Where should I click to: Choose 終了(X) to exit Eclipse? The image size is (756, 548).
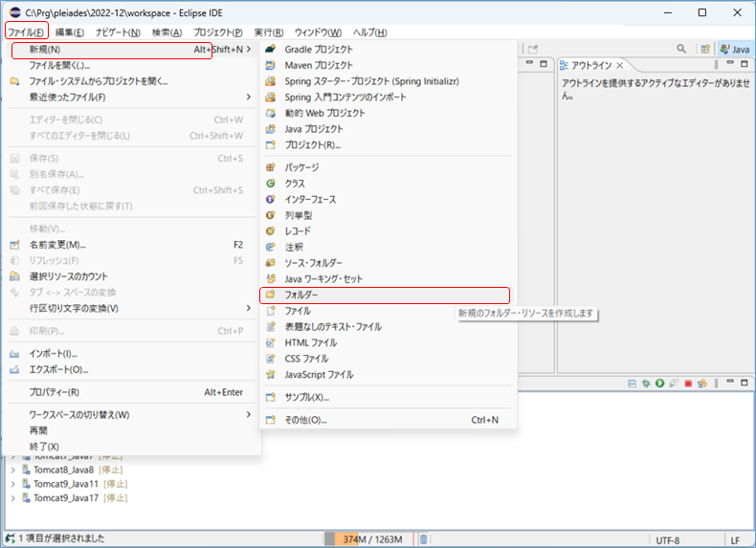pos(132,447)
